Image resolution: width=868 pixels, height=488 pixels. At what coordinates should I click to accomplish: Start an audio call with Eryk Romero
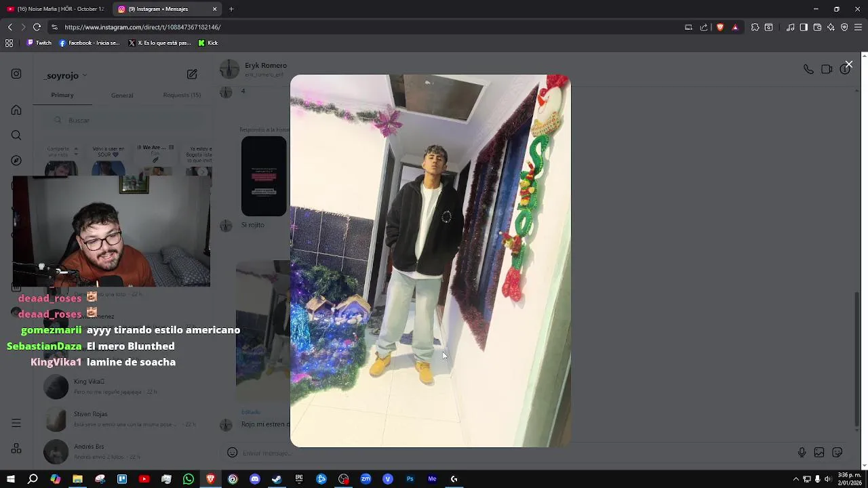coord(808,69)
